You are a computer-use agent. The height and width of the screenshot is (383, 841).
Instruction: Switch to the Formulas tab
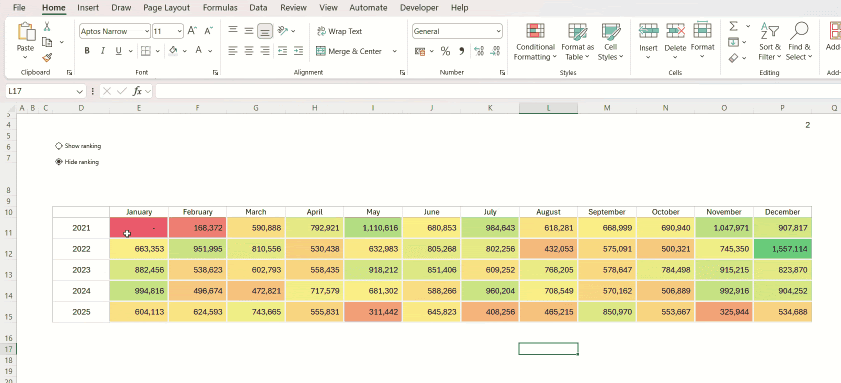click(220, 8)
